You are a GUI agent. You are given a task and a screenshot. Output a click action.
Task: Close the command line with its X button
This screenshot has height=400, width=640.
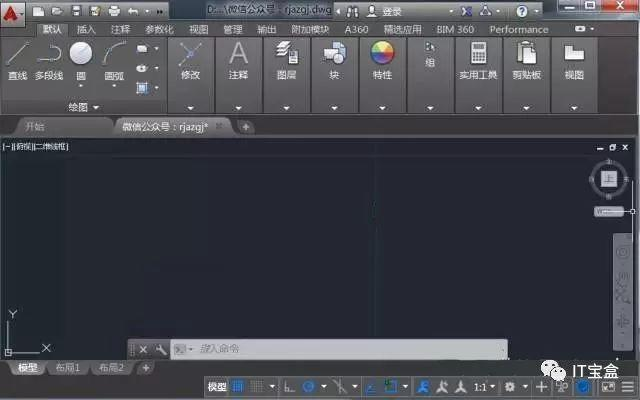[143, 349]
